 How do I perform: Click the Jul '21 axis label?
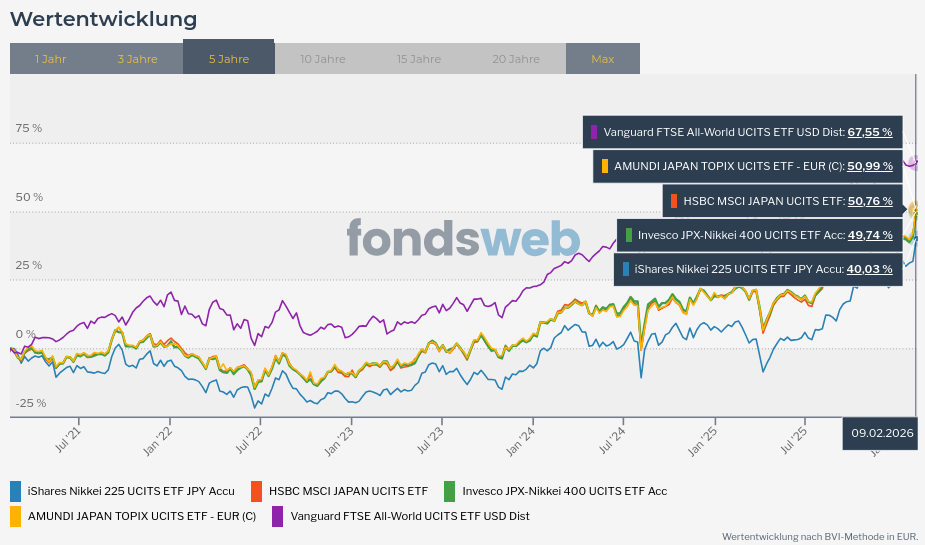pyautogui.click(x=68, y=440)
